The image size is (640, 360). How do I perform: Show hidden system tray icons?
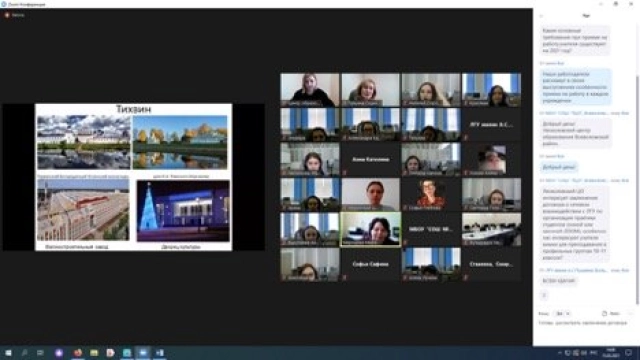tap(560, 353)
